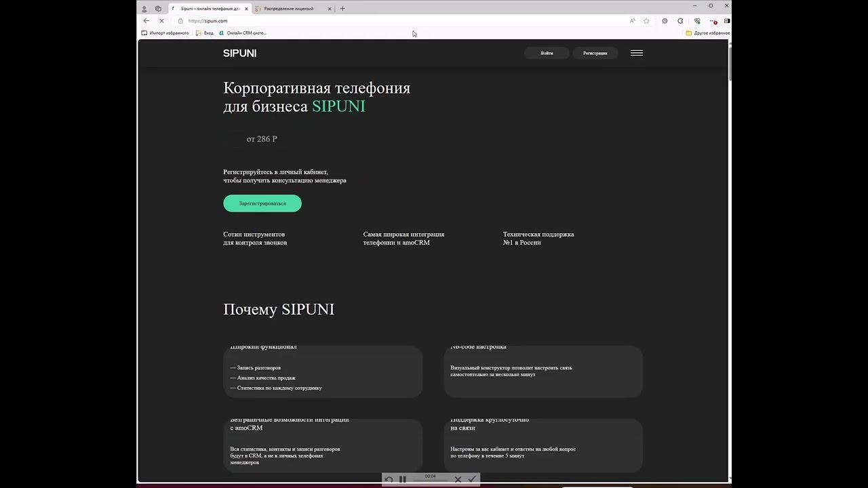
Task: Open the Другое избранное folder
Action: click(707, 33)
